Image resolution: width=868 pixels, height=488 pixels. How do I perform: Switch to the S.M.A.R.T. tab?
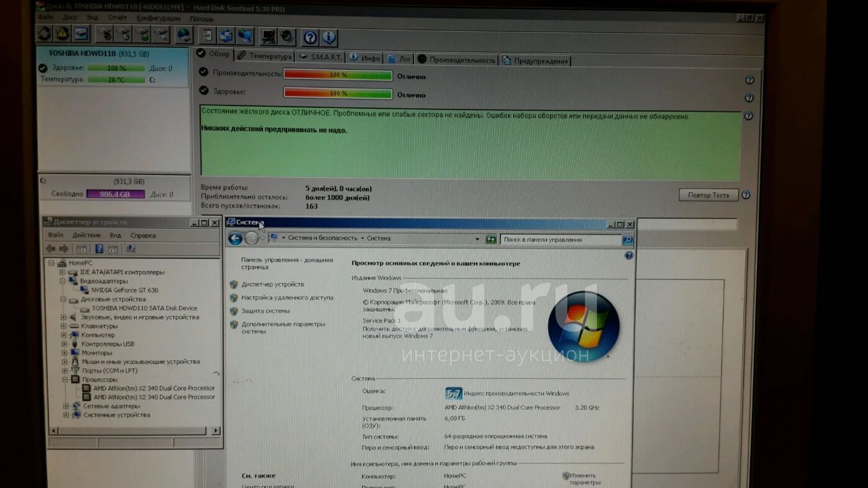click(x=320, y=58)
